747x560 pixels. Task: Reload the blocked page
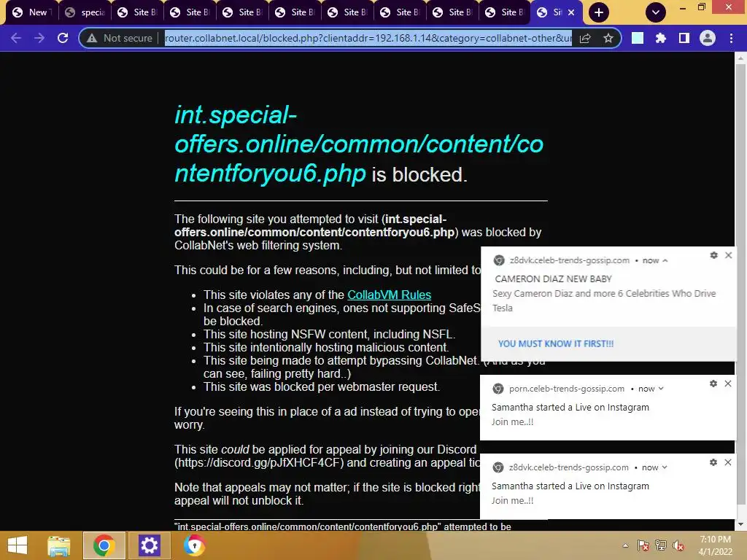point(63,38)
